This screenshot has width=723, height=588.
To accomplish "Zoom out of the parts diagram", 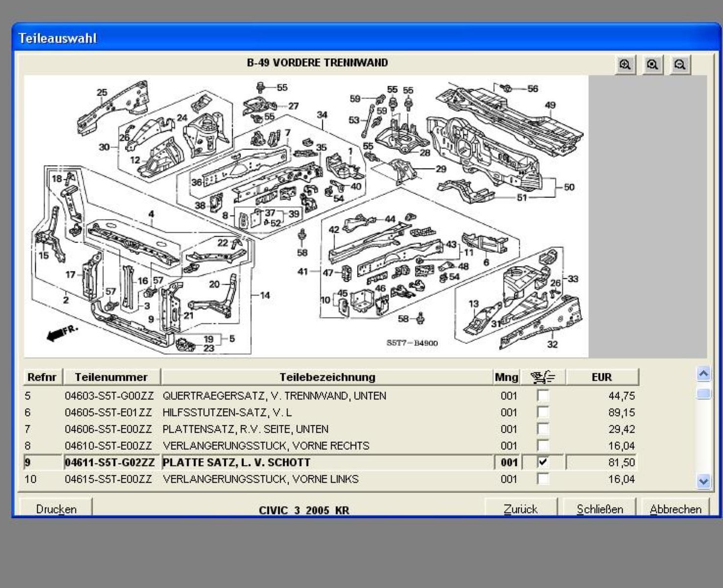I will tap(679, 65).
